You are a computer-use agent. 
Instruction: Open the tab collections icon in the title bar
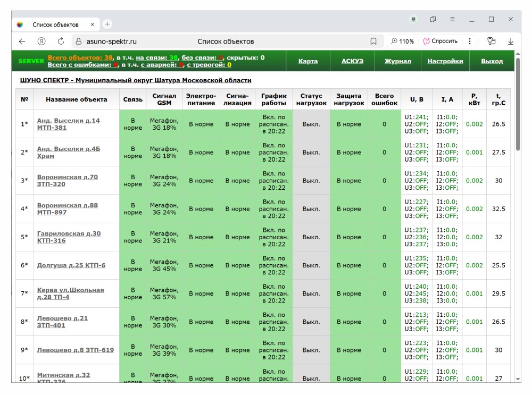433,20
